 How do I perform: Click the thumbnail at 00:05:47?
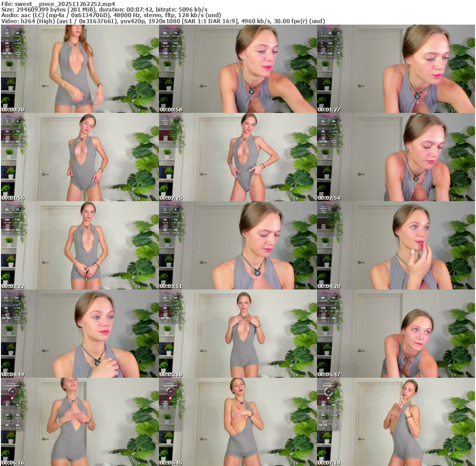(x=396, y=334)
